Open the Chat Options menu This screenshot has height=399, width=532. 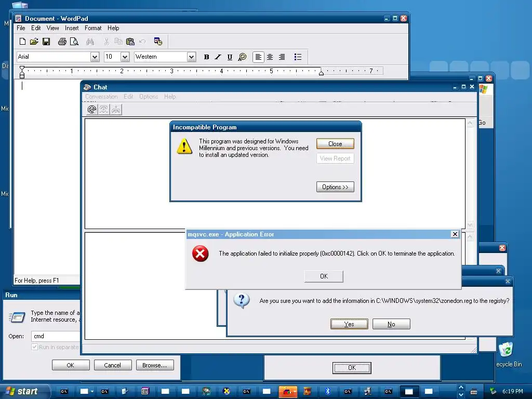[x=149, y=97]
